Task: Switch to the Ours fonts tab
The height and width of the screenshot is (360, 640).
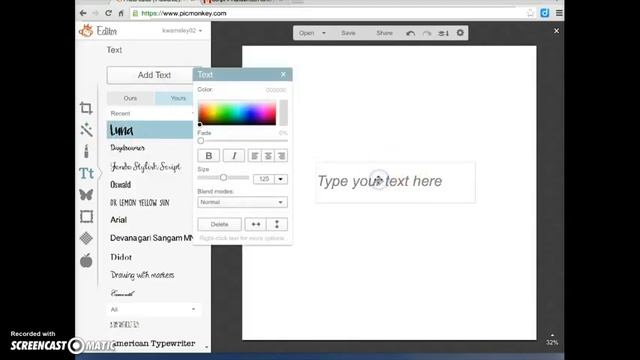Action: pyautogui.click(x=130, y=98)
